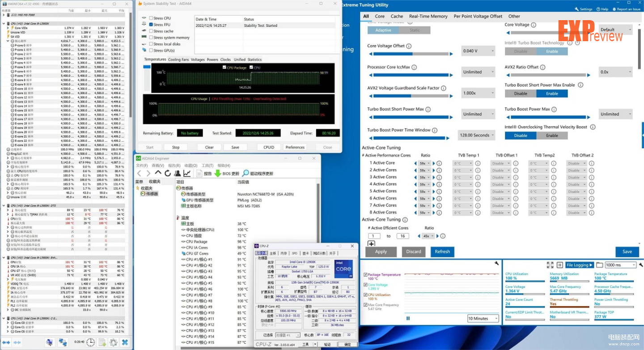Open the XTU Cache tab
The image size is (644, 350).
(x=397, y=16)
